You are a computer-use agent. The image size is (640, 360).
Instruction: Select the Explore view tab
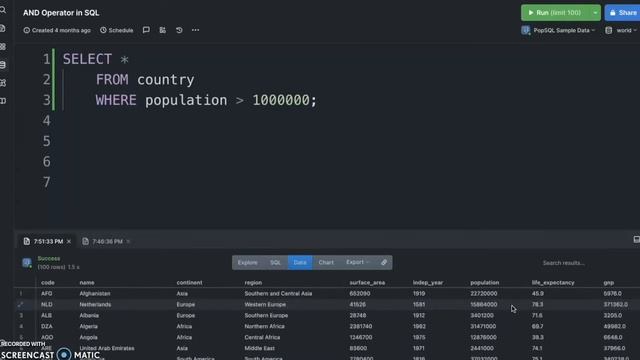247,262
